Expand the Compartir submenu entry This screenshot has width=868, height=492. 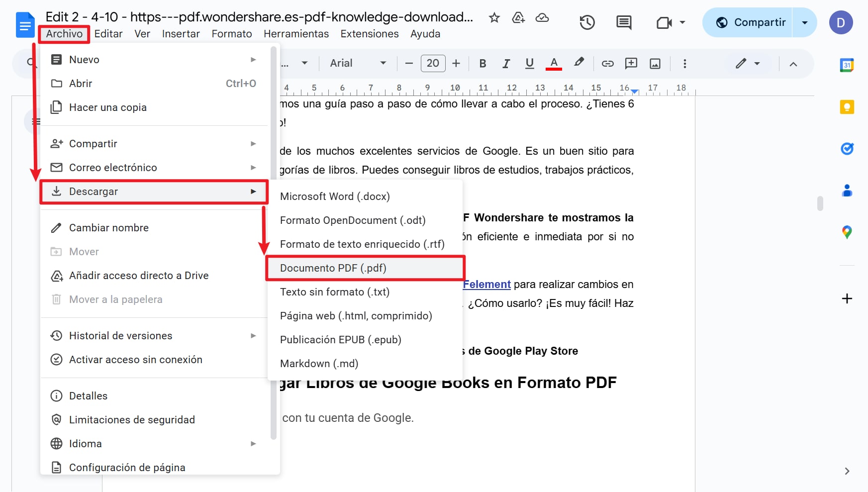coord(154,144)
